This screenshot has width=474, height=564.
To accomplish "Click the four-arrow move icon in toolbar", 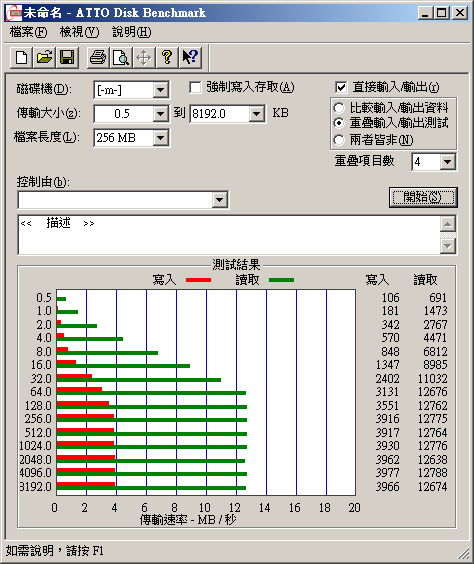I will tap(144, 57).
